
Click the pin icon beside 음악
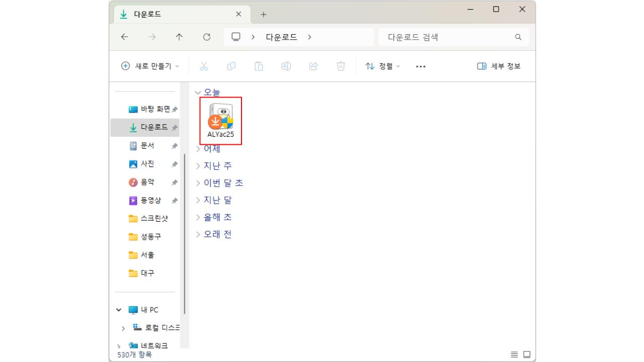(175, 183)
